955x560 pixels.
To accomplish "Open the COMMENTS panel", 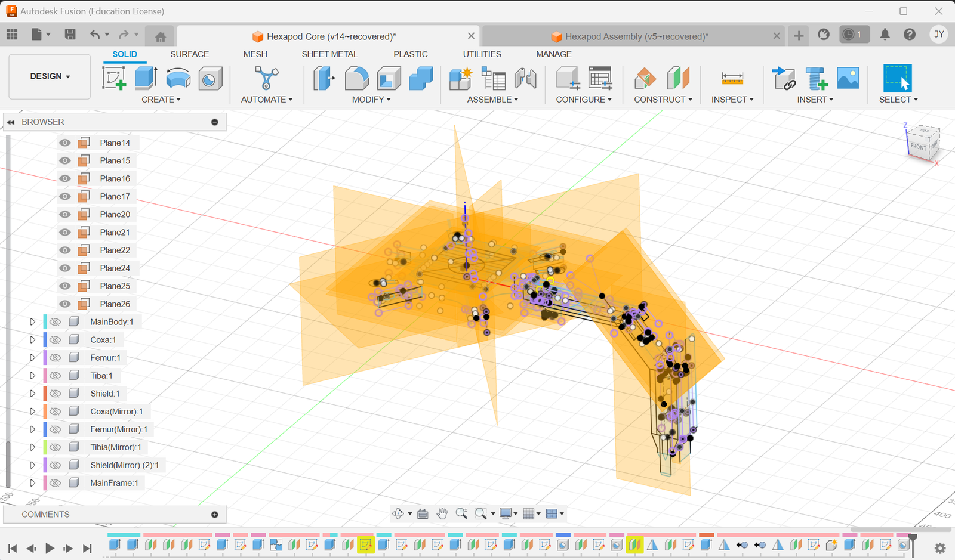I will [x=45, y=514].
